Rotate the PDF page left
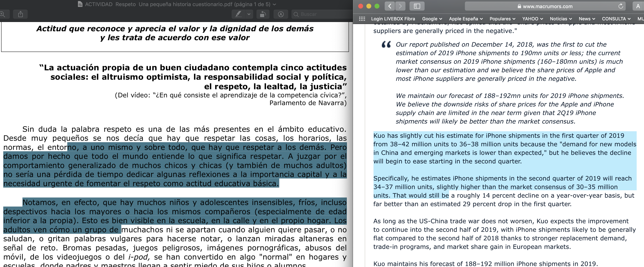Image resolution: width=644 pixels, height=267 pixels. click(263, 14)
